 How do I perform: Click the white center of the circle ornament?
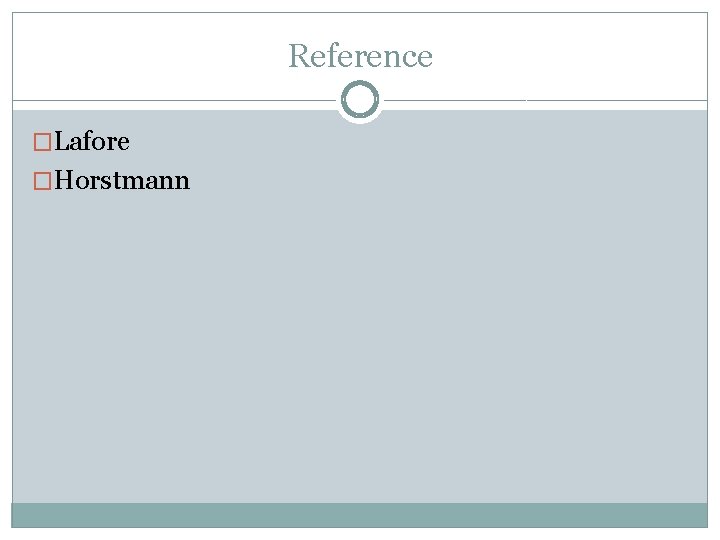click(x=360, y=100)
